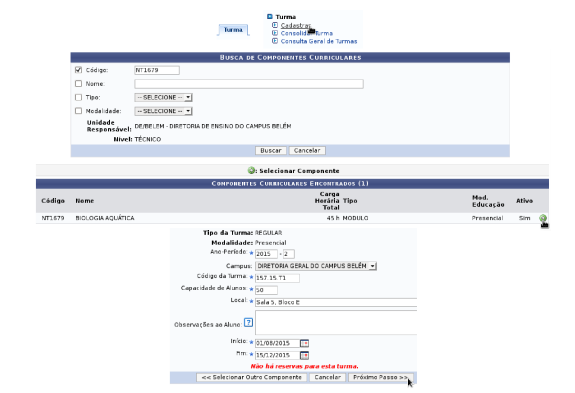Open the Consolidar Turma link
The height and width of the screenshot is (393, 575).
[x=307, y=33]
